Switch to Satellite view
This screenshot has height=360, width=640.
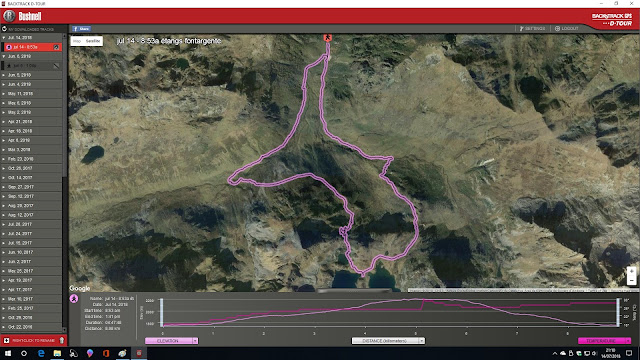click(x=93, y=41)
